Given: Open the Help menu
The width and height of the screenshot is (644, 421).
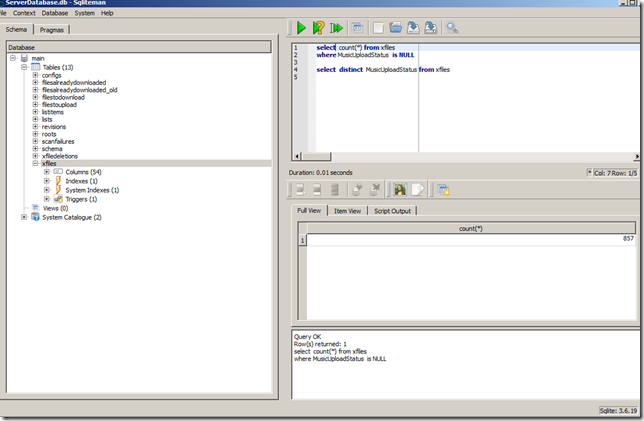Looking at the screenshot, I should [107, 13].
